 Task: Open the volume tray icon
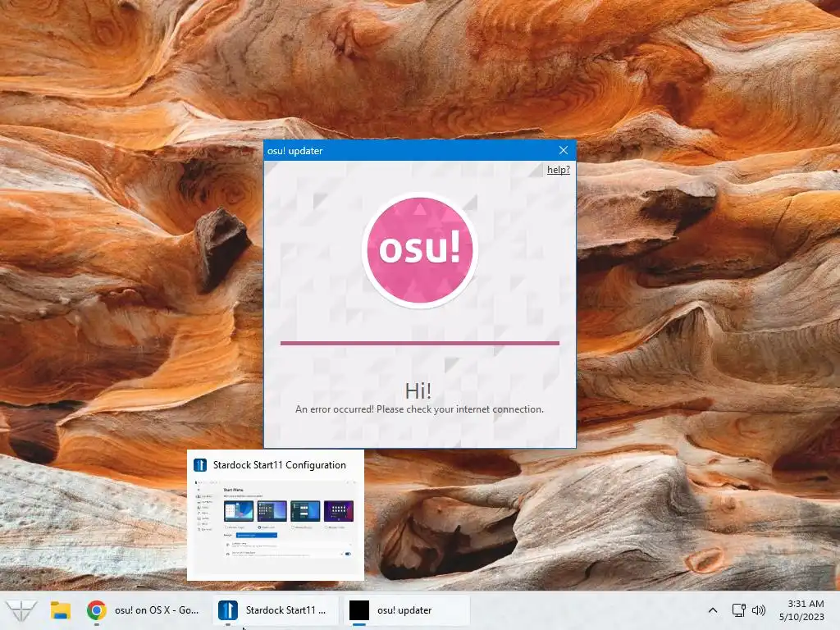coord(759,610)
